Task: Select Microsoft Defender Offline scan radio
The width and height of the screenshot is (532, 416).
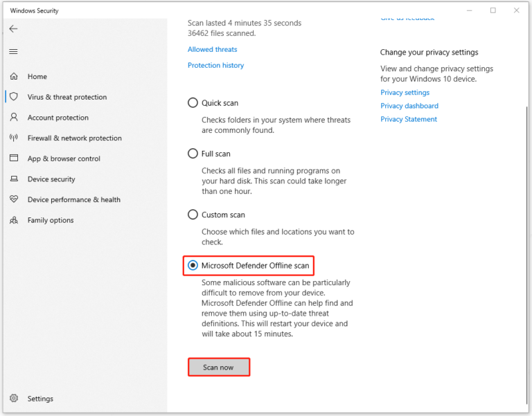Action: pyautogui.click(x=193, y=266)
